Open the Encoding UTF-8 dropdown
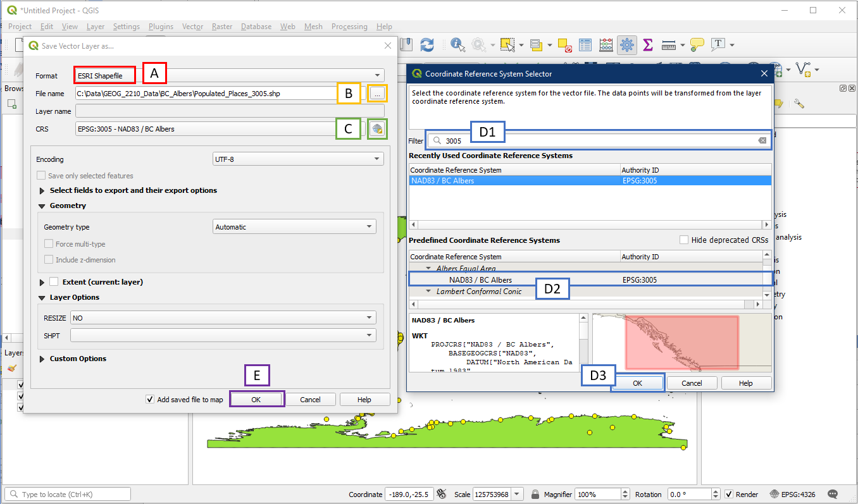Screen dimensions: 858x504 click(298, 159)
